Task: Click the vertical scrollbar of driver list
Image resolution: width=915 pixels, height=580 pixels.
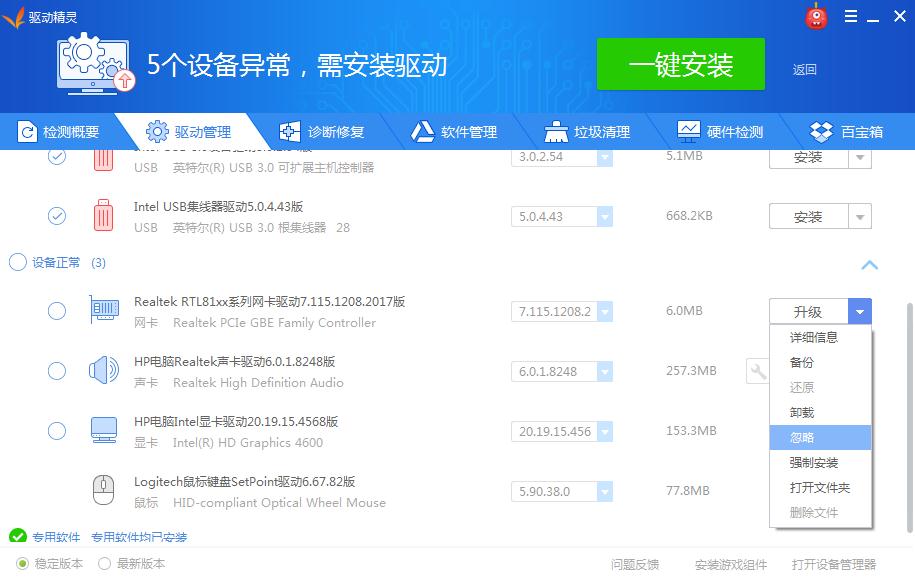Action: click(909, 417)
